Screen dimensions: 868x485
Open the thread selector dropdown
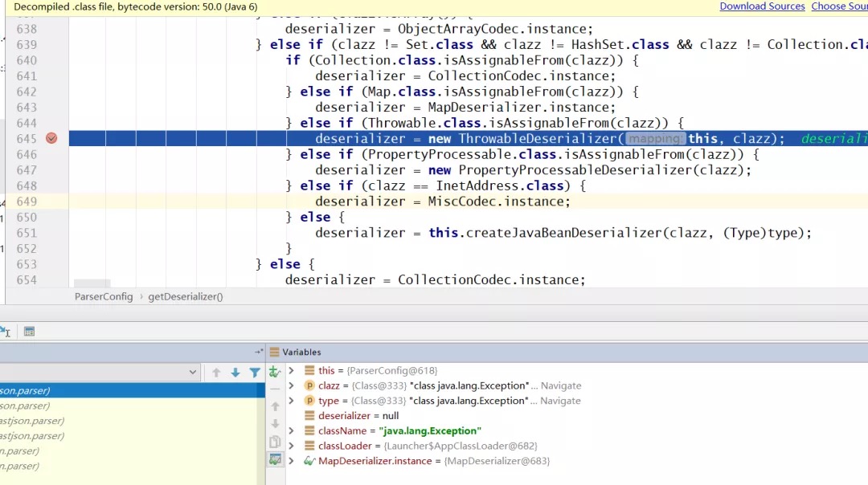click(192, 372)
